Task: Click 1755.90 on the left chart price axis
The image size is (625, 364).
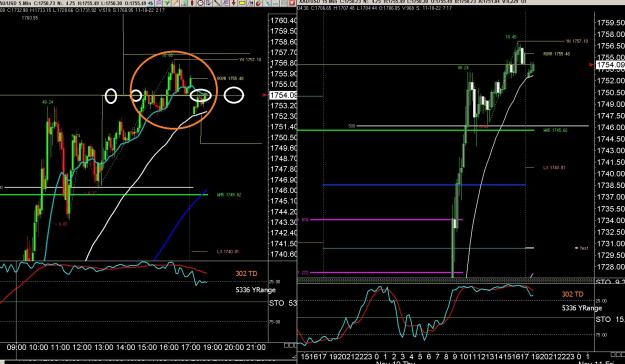Action: click(x=283, y=74)
